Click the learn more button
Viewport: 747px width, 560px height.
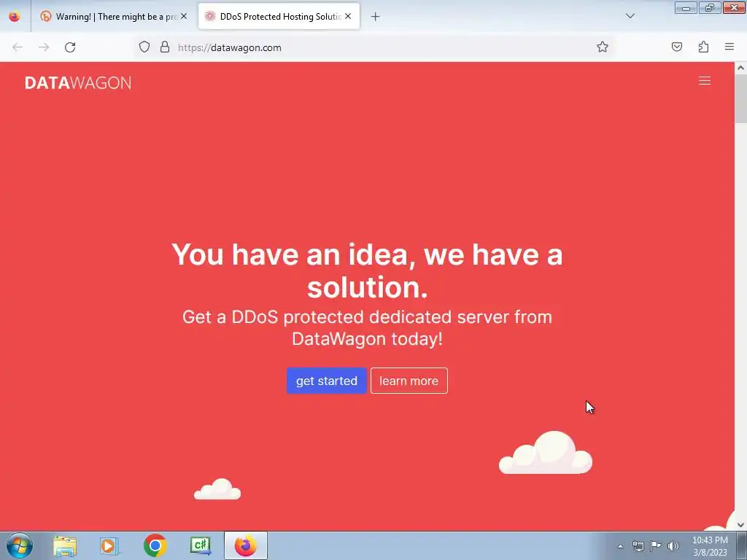pos(409,381)
